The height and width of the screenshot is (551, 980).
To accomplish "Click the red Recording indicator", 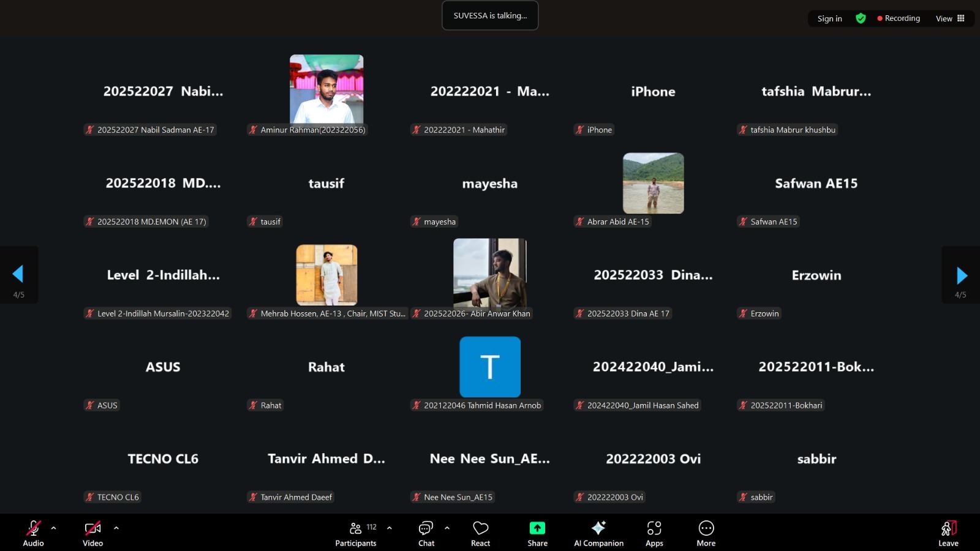I will point(899,18).
